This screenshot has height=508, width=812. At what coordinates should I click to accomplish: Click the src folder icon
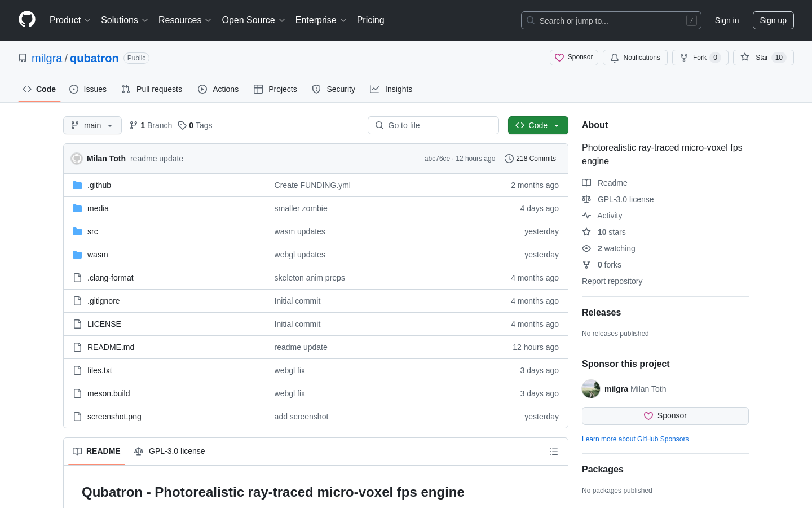(x=77, y=231)
